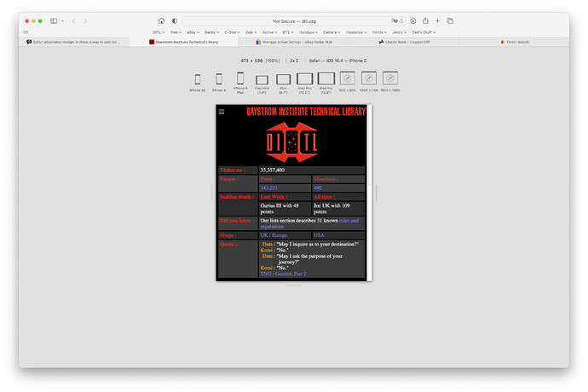
Task: Open the forum members count link 492
Action: tap(318, 188)
